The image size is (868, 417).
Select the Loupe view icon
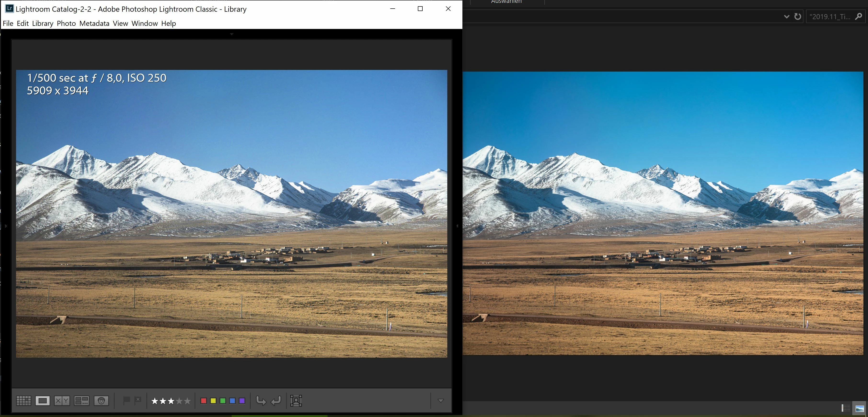point(42,400)
